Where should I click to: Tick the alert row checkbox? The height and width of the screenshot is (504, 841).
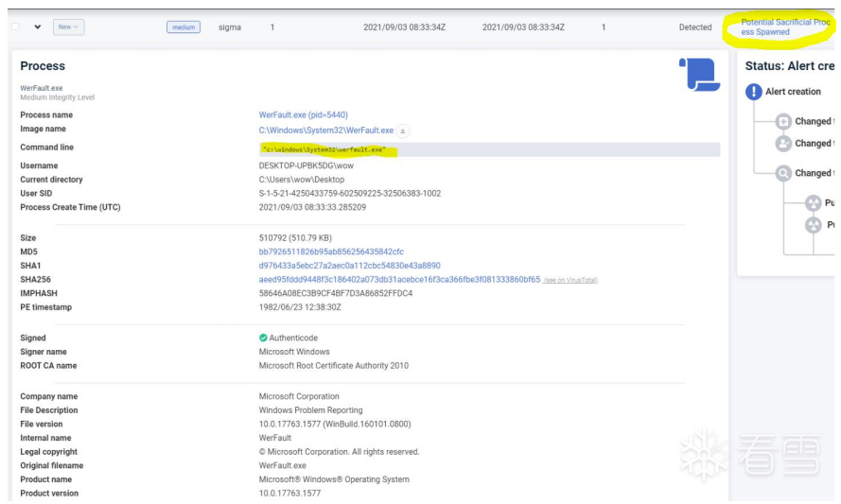point(15,26)
